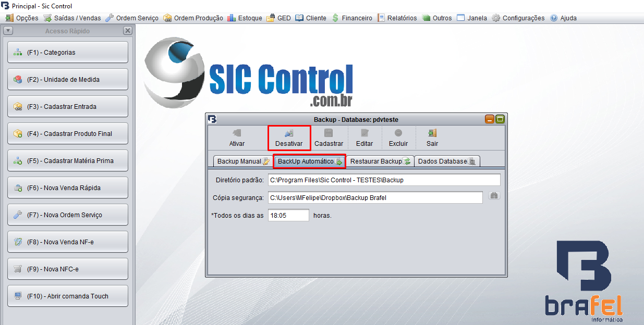Click the (F2) - Unidade de Medida button

68,79
